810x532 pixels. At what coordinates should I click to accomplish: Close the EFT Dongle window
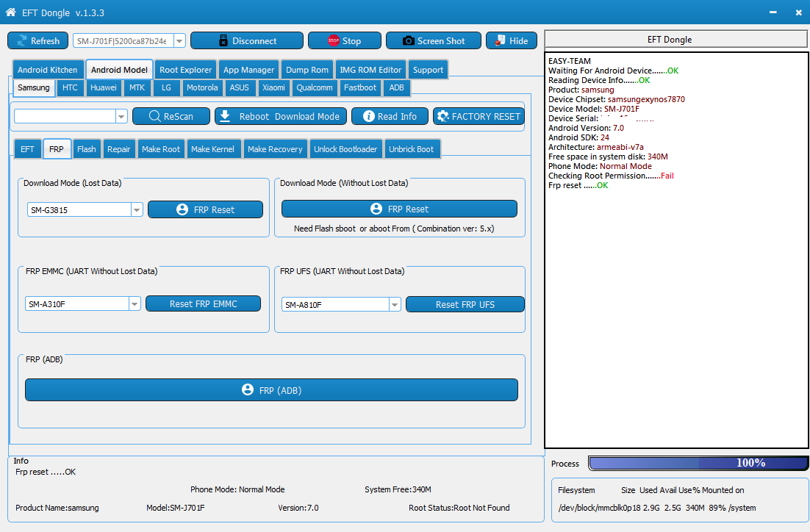[x=798, y=12]
